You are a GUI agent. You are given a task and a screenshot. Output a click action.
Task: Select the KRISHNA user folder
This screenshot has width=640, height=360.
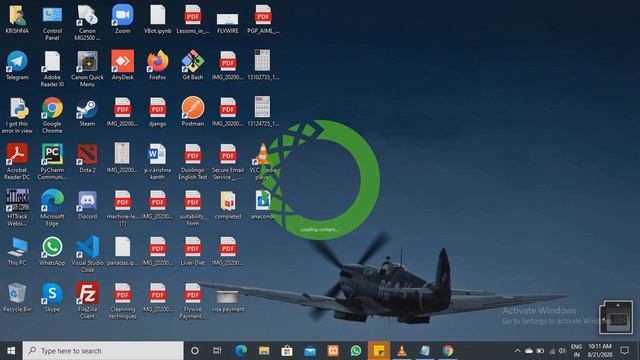point(17,19)
